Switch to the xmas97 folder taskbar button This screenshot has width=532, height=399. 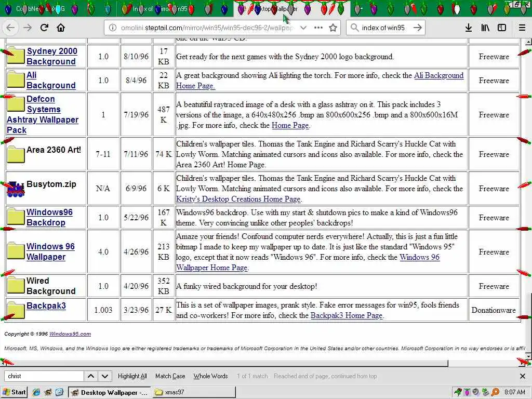pos(194,392)
